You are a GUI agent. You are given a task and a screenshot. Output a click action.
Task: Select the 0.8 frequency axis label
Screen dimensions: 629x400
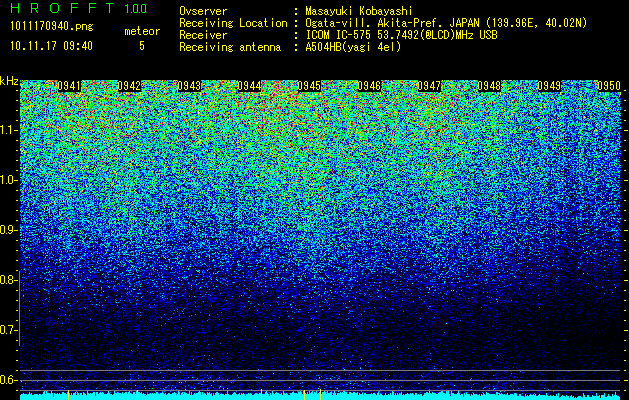coord(7,280)
